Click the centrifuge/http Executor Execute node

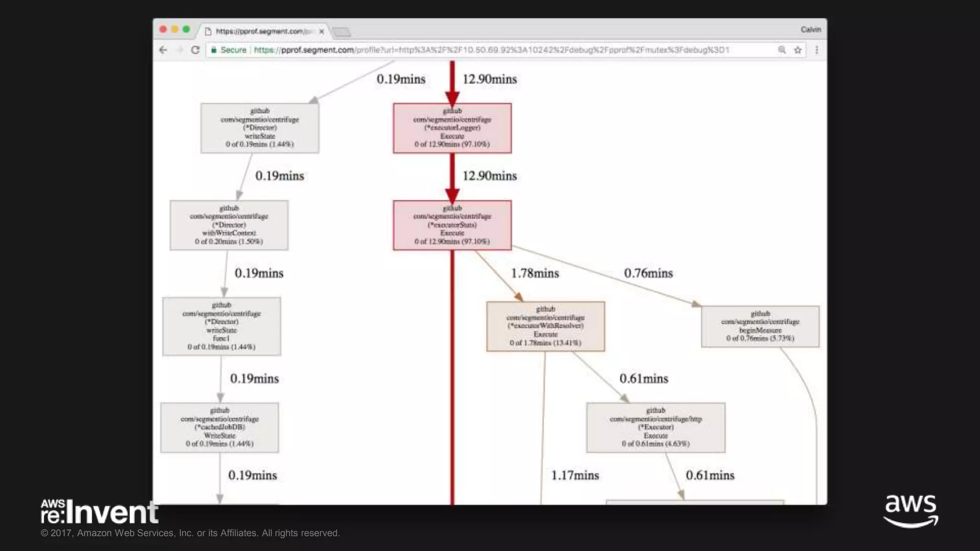(x=656, y=428)
